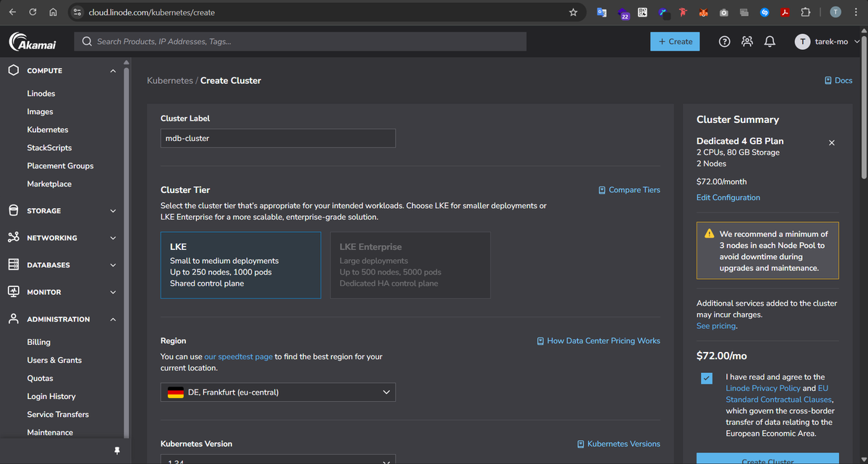
Task: Select the LKE cluster tier card
Action: click(x=240, y=265)
